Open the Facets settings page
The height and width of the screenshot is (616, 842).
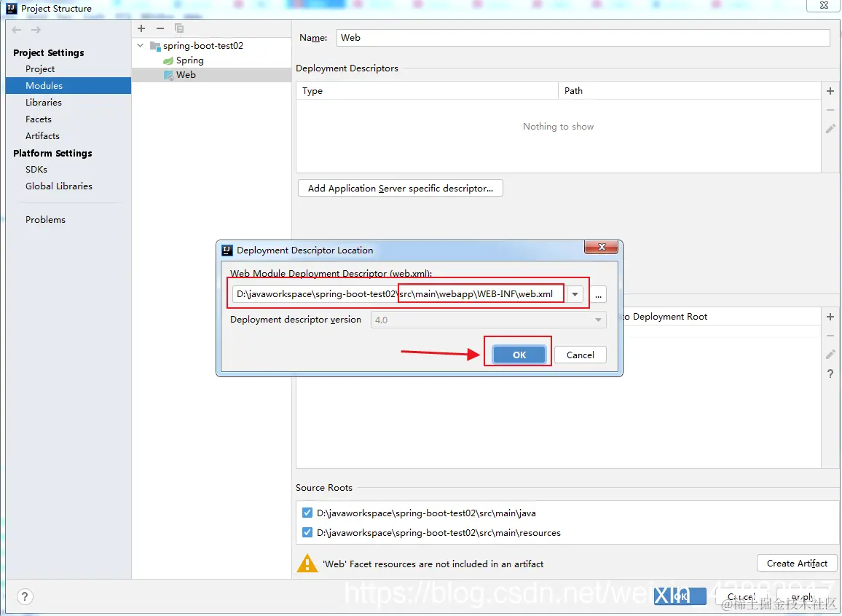pos(39,119)
